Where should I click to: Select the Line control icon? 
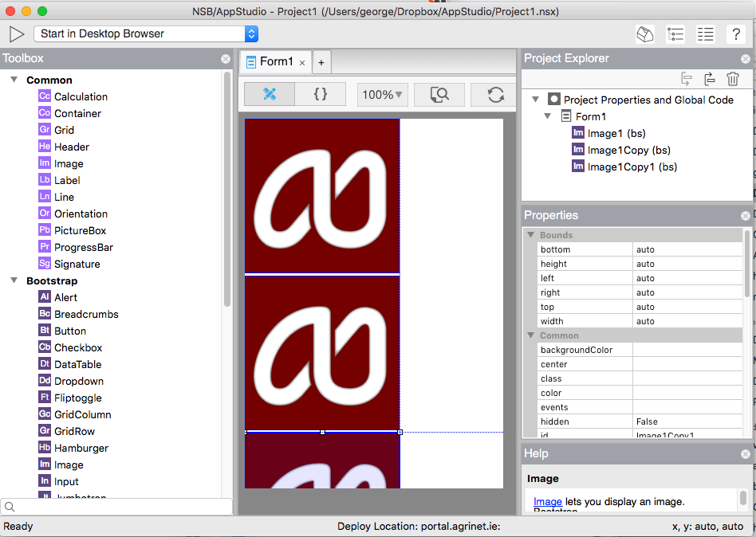[45, 197]
